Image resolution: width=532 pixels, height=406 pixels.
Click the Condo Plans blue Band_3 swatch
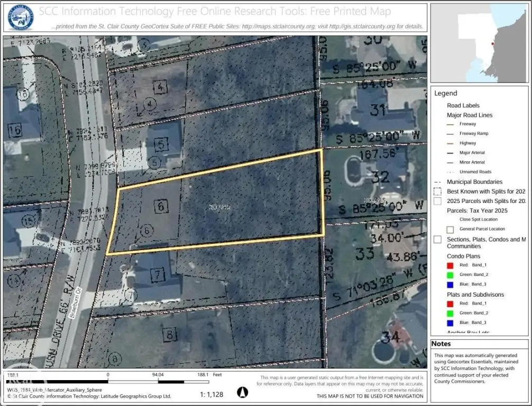pyautogui.click(x=450, y=284)
